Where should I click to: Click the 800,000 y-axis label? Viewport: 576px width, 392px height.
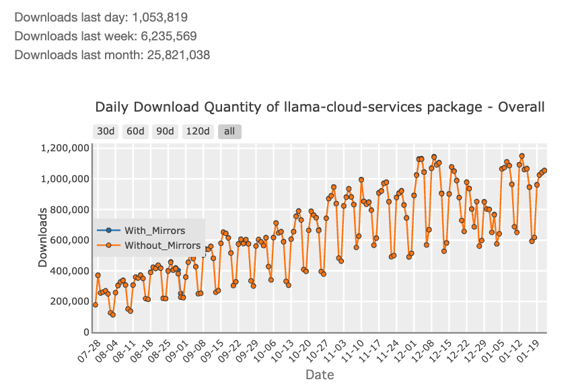[x=69, y=210]
